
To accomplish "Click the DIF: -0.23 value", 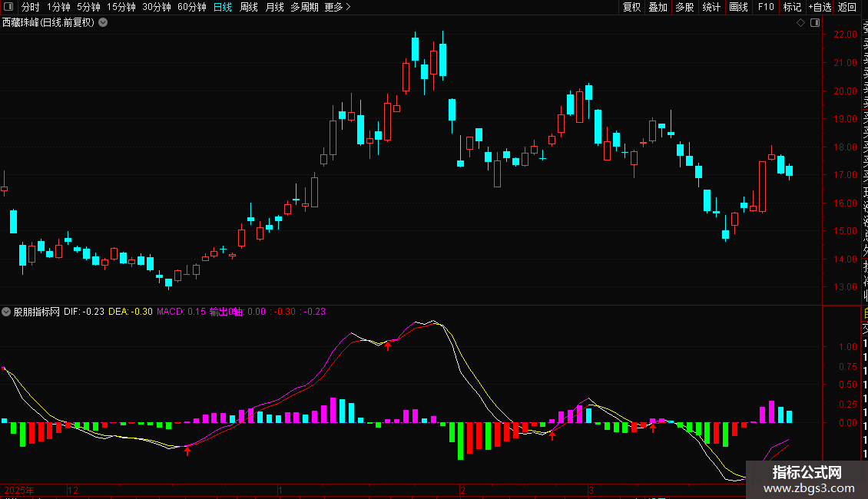I will pyautogui.click(x=84, y=312).
